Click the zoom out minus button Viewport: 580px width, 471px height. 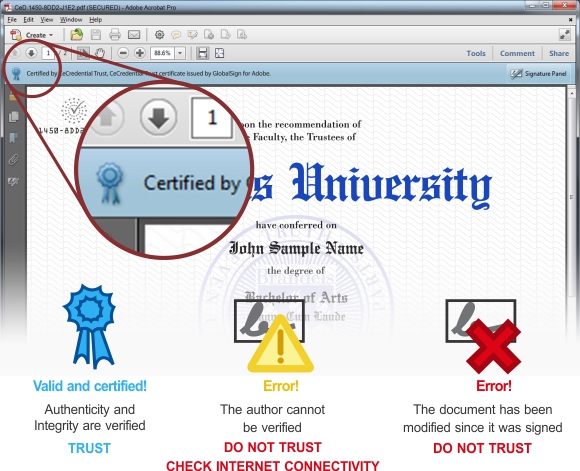click(123, 53)
